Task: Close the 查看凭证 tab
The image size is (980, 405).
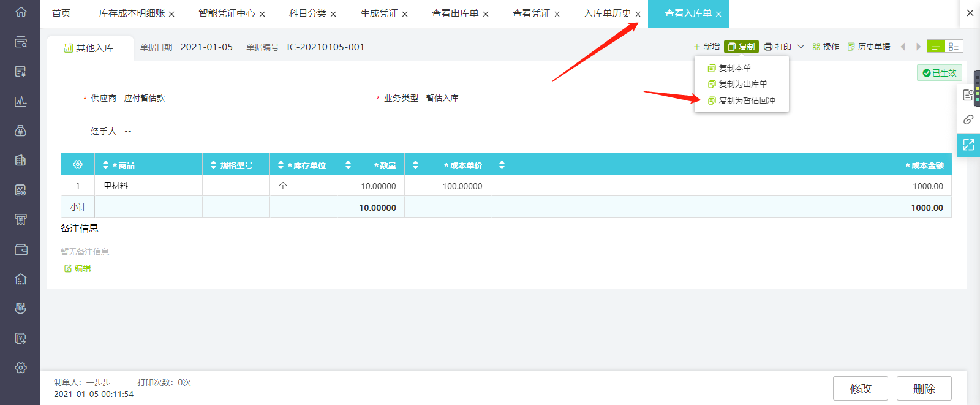Action: (557, 14)
